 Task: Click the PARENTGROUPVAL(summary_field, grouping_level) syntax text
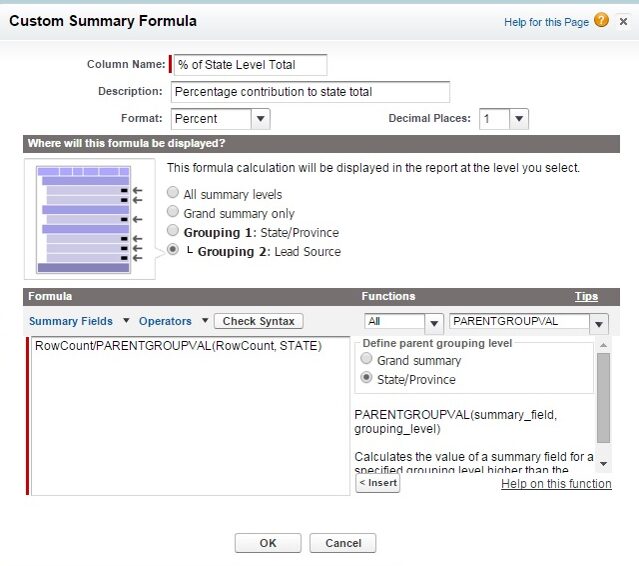455,422
